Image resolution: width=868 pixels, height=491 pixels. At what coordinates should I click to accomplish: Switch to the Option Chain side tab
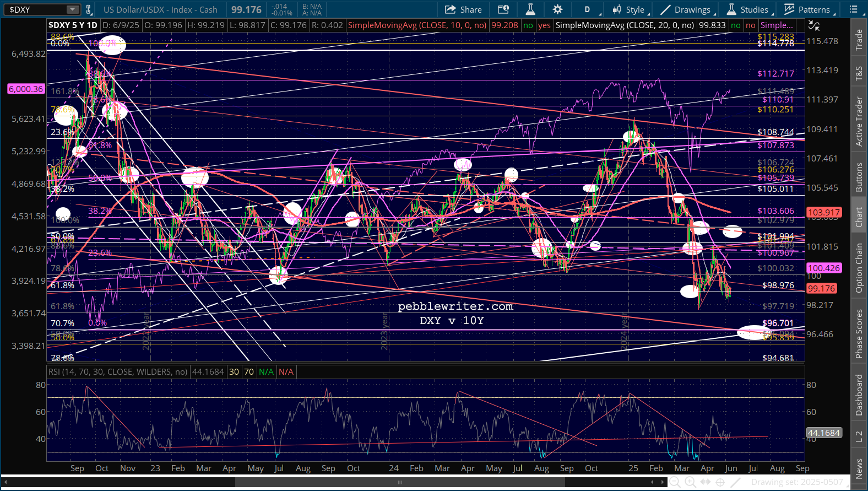click(x=859, y=268)
